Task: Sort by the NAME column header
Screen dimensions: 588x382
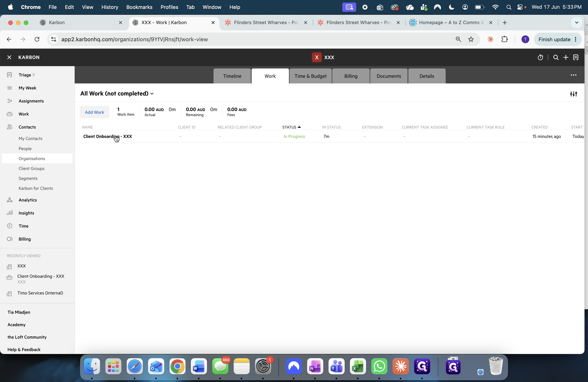Action: [87, 127]
